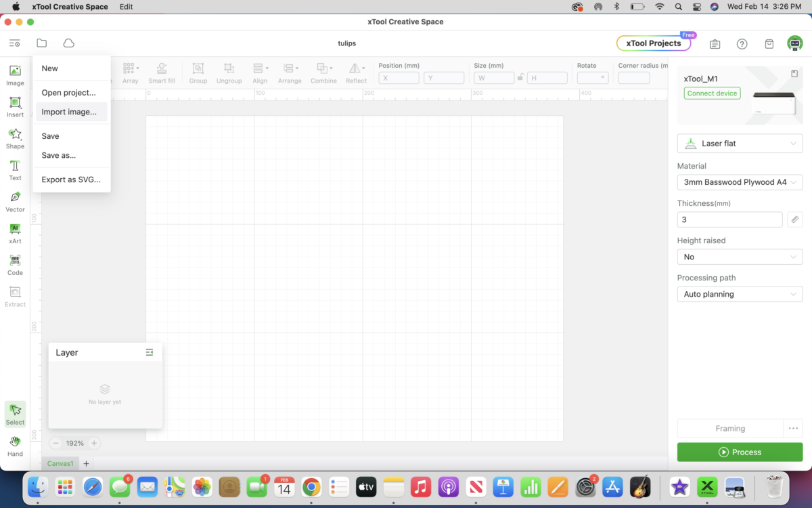Open Google Chrome from the Dock
Image resolution: width=812 pixels, height=508 pixels.
[x=311, y=486]
